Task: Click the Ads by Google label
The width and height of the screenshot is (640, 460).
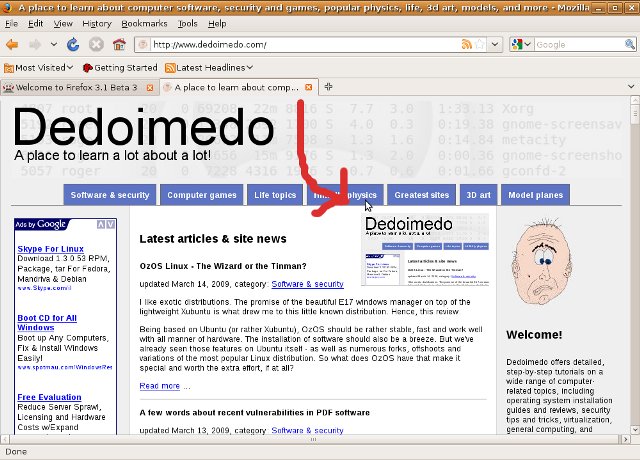Action: (41, 224)
